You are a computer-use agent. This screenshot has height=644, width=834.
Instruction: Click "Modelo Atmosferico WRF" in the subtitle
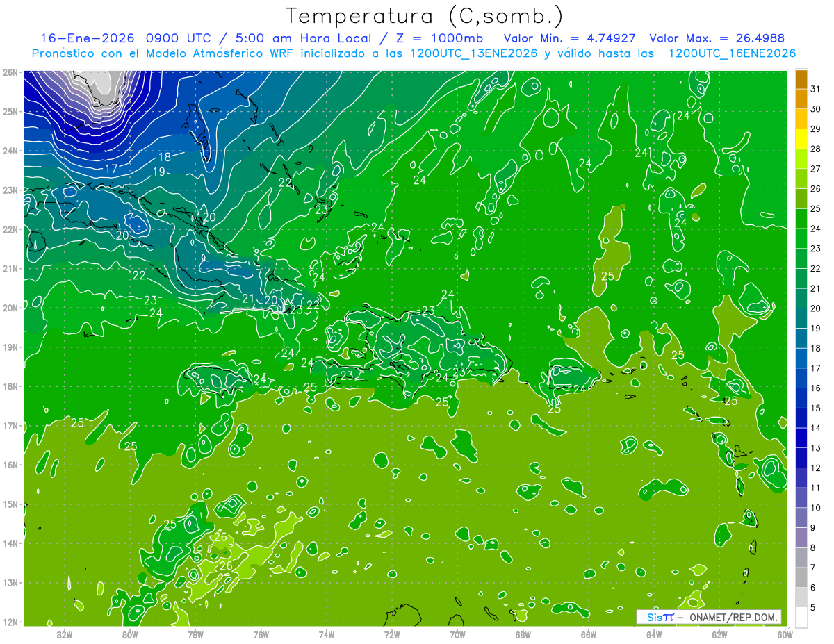[220, 53]
